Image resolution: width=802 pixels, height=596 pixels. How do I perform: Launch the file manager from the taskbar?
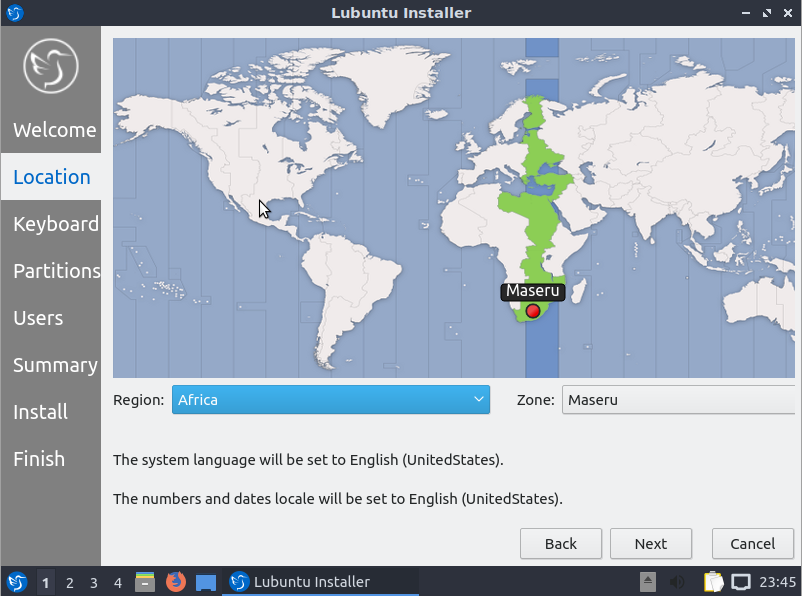[x=145, y=582]
